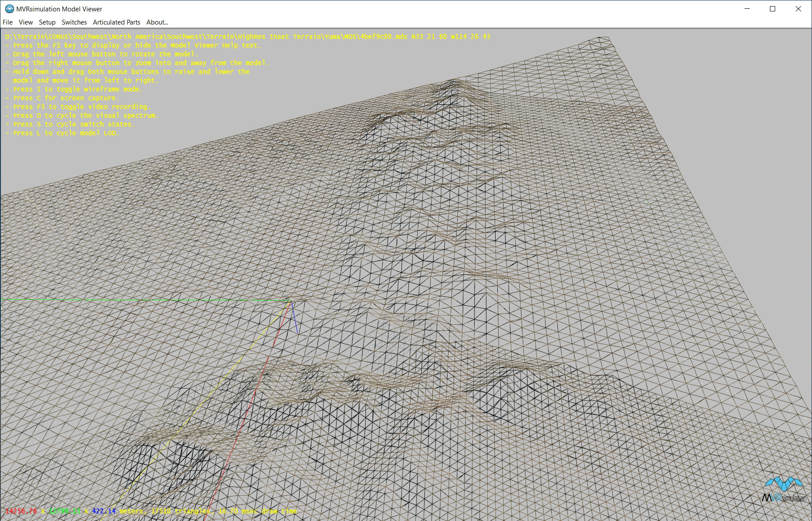
Task: Open the Setup menu
Action: pyautogui.click(x=47, y=22)
